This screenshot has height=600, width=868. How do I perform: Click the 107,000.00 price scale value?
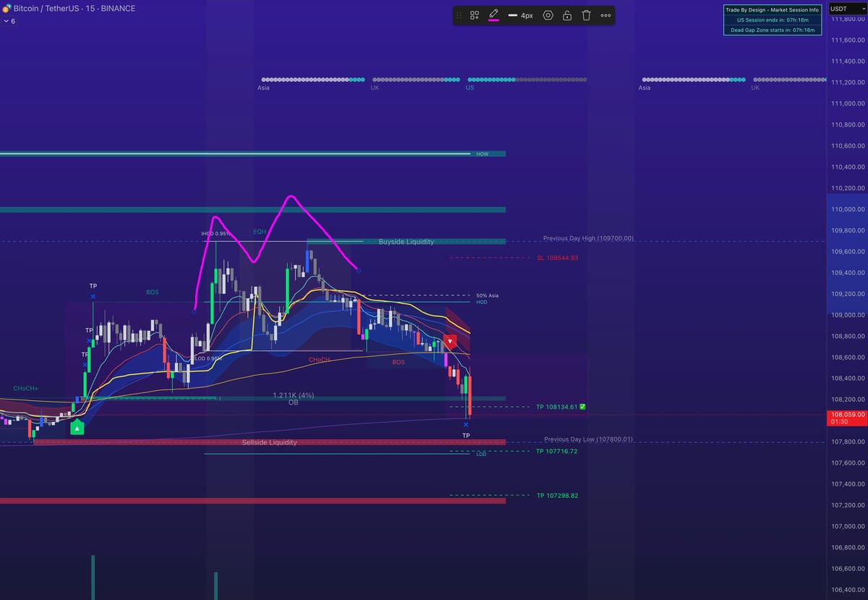point(846,526)
